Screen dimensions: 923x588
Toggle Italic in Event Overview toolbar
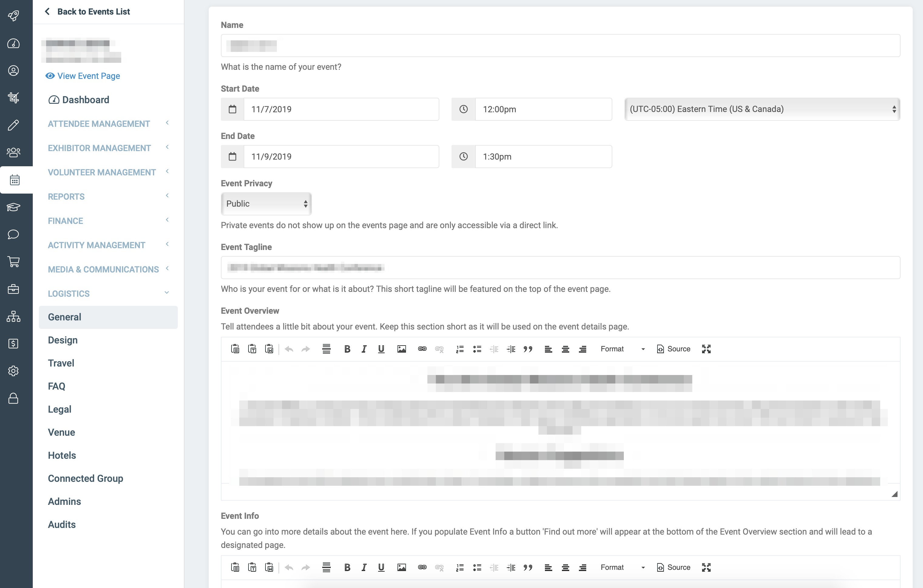(364, 349)
